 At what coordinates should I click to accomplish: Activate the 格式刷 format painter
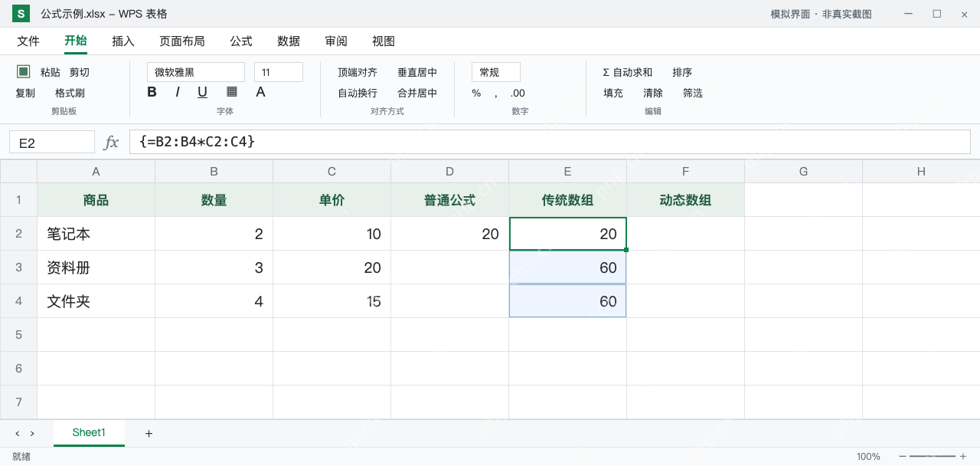[x=70, y=93]
